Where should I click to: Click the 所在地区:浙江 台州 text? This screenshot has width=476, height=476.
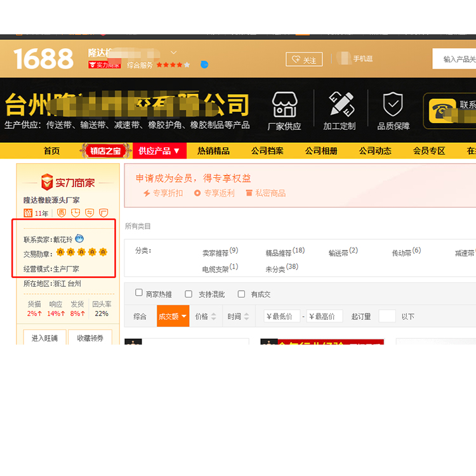coord(52,284)
